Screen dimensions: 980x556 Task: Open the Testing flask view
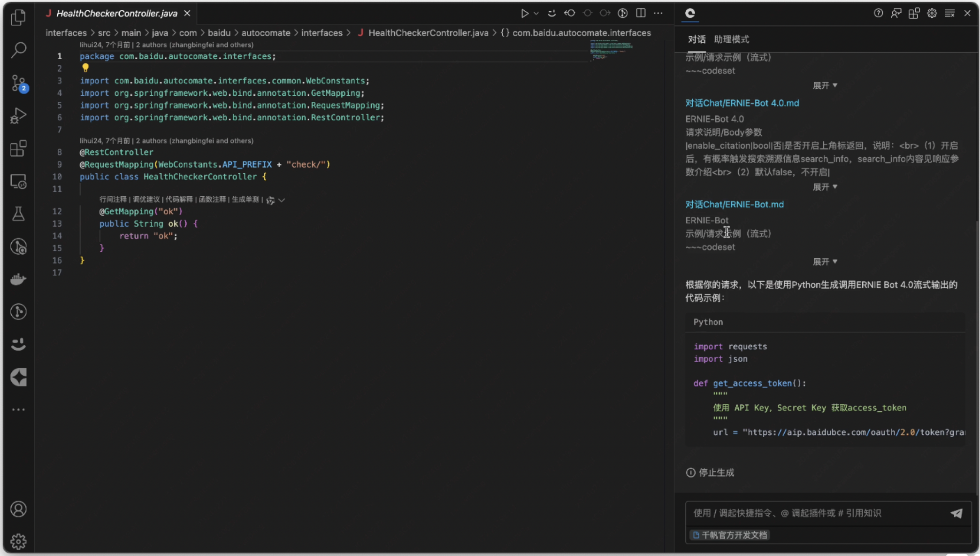click(x=18, y=214)
